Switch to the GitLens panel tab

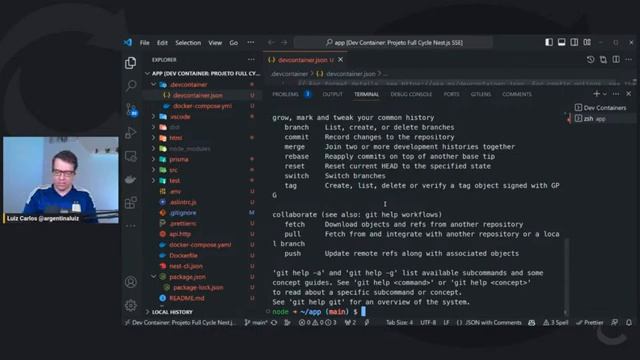[x=481, y=94]
